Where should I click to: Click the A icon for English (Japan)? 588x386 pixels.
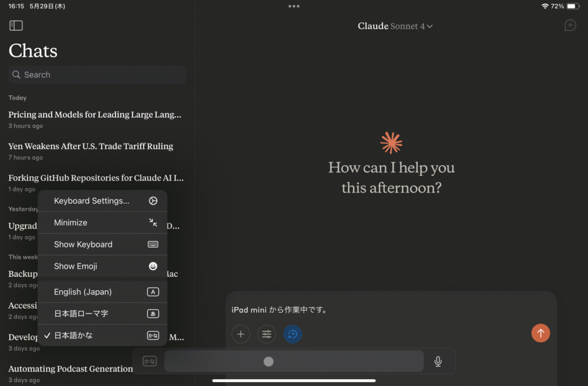153,292
